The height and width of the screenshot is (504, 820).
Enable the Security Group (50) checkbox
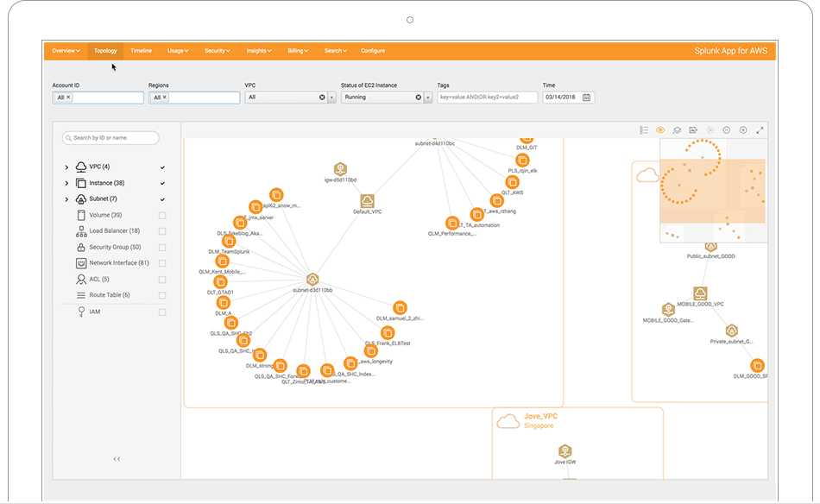click(162, 248)
